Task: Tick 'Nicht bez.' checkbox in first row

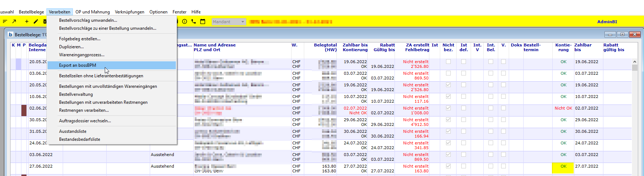Action: 448,62
